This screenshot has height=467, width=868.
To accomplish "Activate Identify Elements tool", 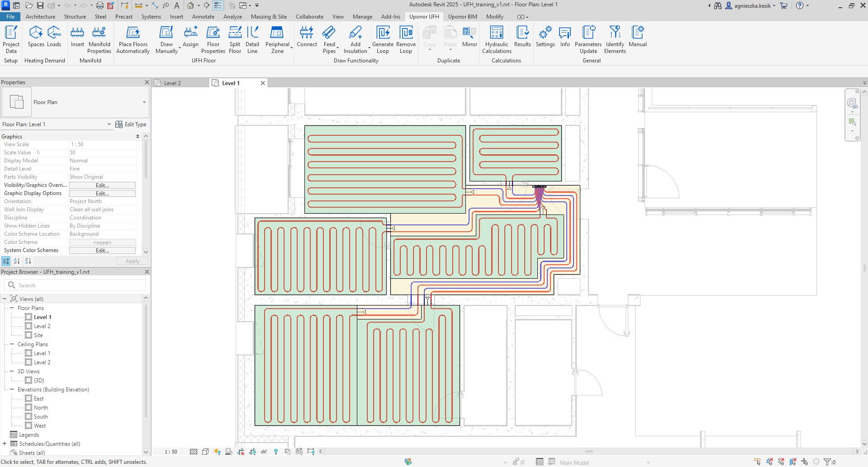I will click(615, 39).
